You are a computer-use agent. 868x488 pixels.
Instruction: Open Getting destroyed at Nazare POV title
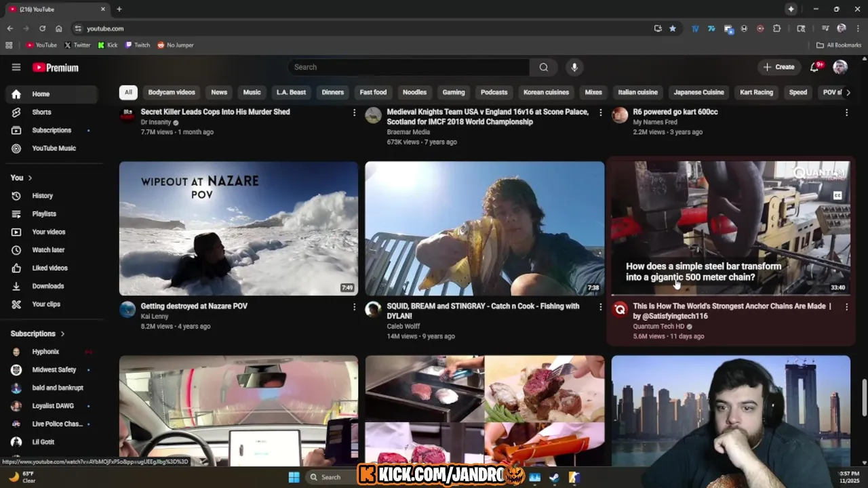pyautogui.click(x=194, y=306)
